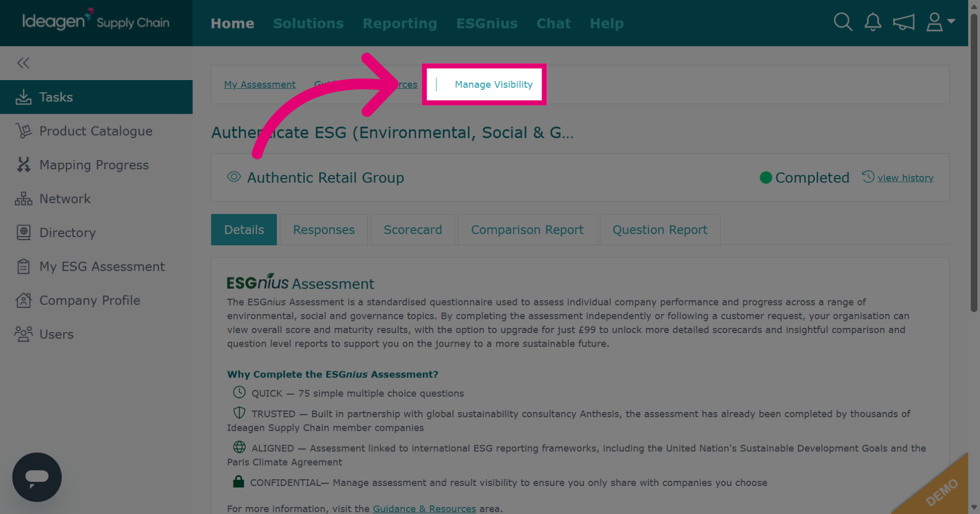Open Solutions top menu
The image size is (980, 514).
click(x=308, y=23)
